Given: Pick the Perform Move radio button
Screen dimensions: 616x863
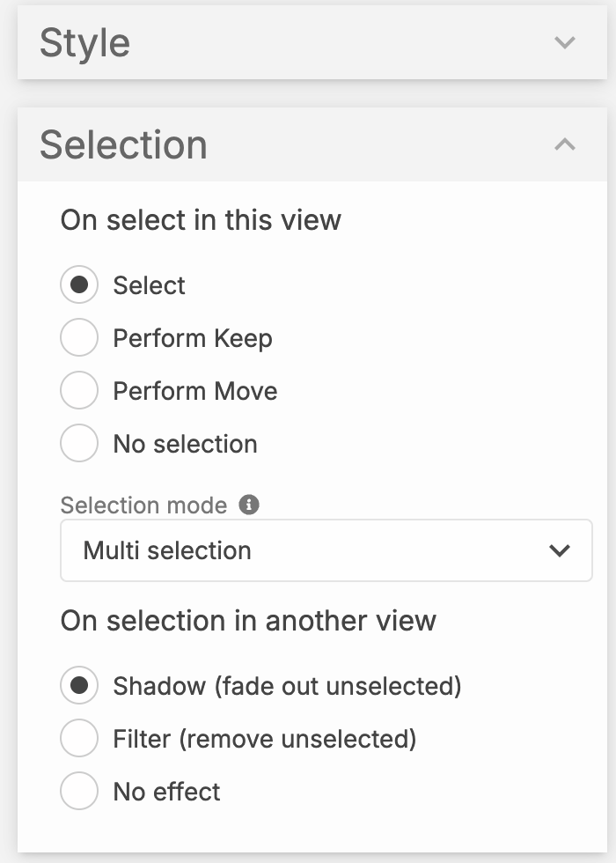Looking at the screenshot, I should tap(79, 391).
